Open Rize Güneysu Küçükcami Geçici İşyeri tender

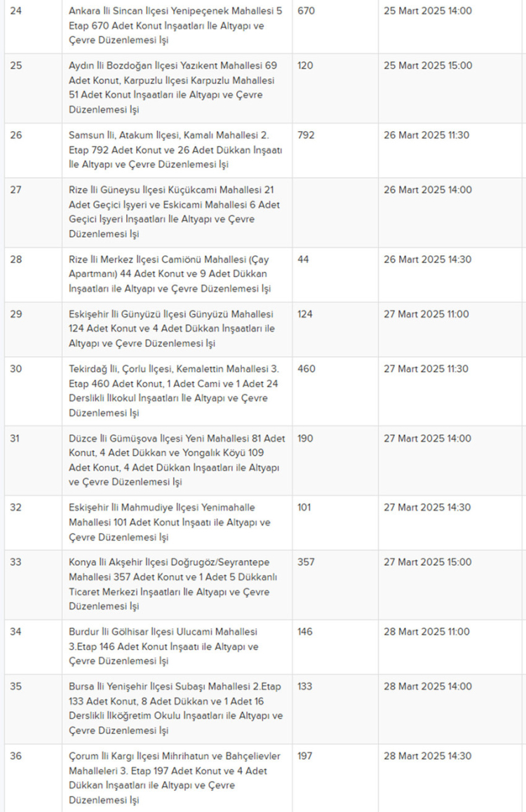[174, 212]
